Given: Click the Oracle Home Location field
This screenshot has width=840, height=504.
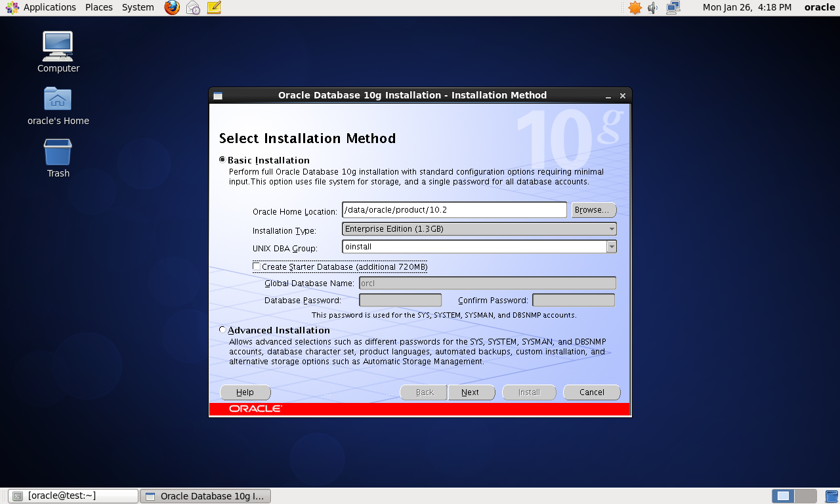Looking at the screenshot, I should [454, 210].
